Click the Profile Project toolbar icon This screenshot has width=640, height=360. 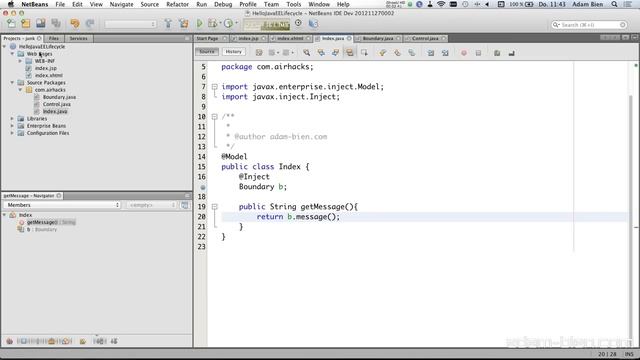(229, 24)
